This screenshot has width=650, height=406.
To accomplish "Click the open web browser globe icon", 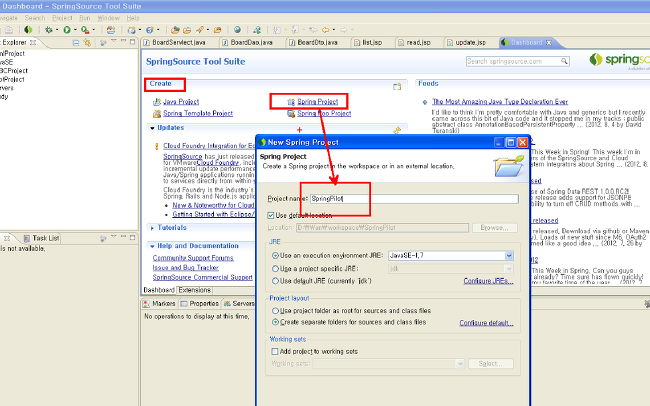I will coord(237,30).
